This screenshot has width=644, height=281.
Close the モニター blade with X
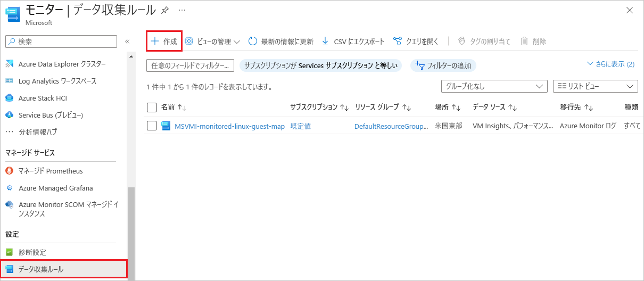coord(630,10)
